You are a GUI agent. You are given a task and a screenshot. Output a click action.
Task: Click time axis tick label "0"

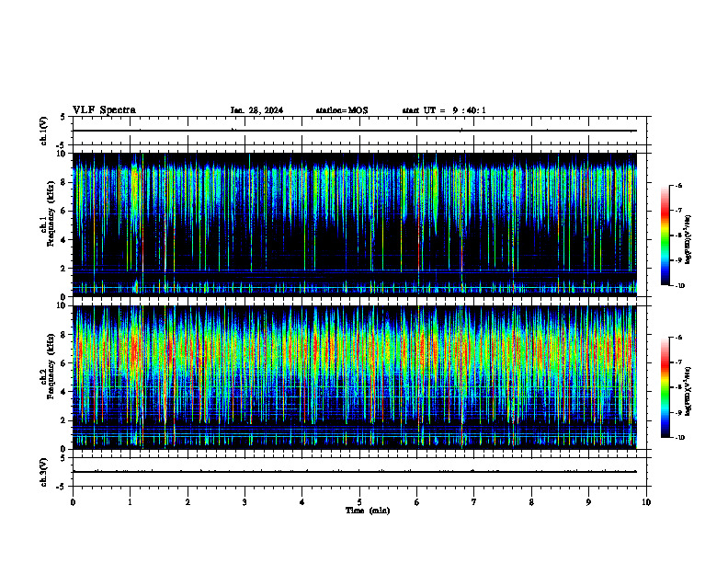[x=73, y=502]
